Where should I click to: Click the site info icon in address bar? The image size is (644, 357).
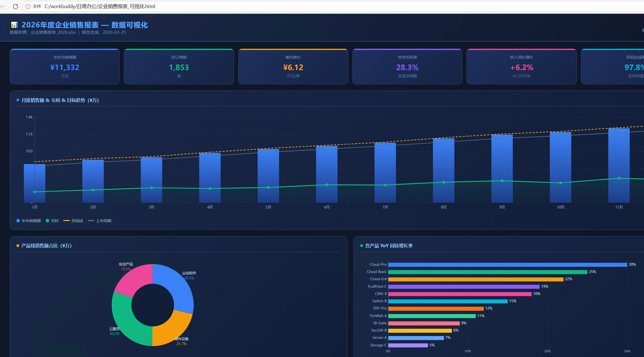pos(28,6)
